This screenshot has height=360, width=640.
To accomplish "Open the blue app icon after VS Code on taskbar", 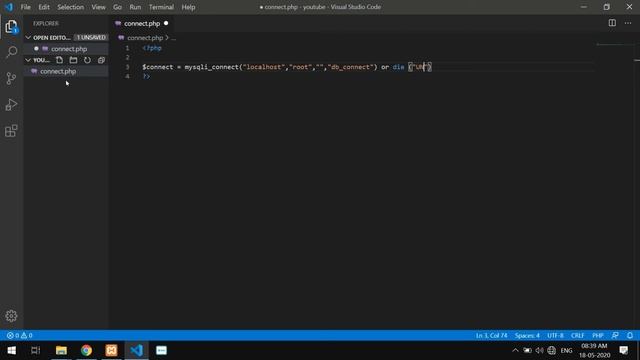I will (162, 350).
